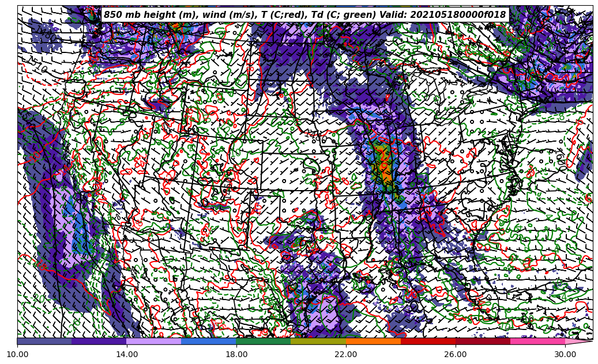Click the 10.00 colorbar tick label
Viewport: 598px width, 364px height.
(x=17, y=354)
